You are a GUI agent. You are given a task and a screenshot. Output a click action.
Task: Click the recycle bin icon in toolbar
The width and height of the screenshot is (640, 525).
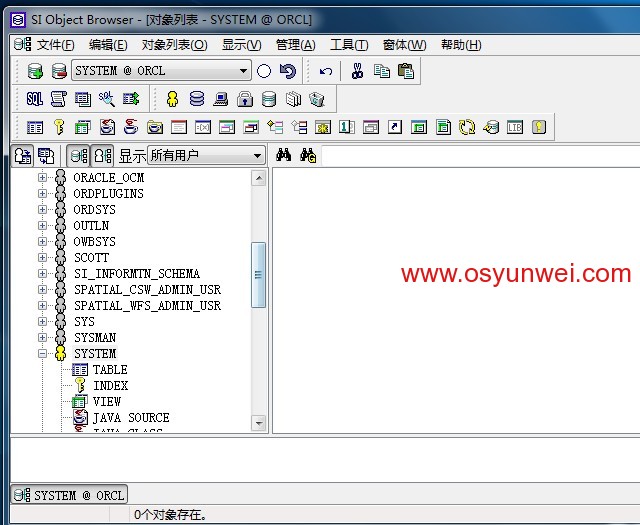[317, 99]
